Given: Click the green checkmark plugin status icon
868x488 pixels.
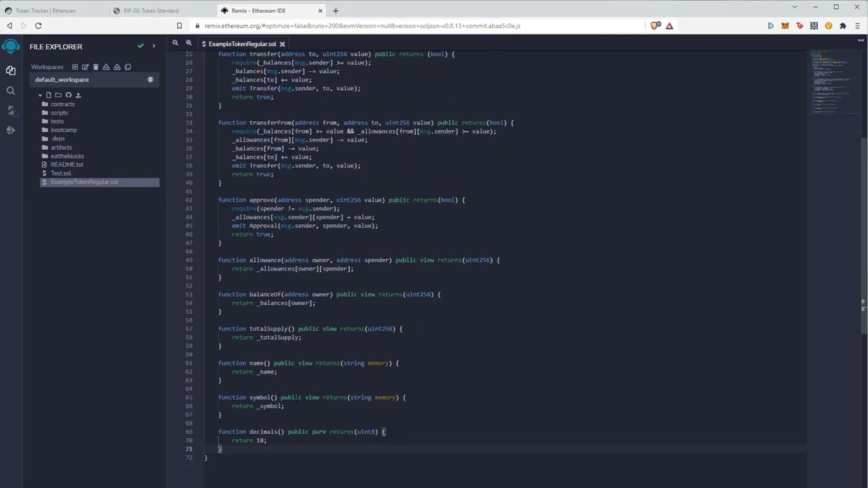Looking at the screenshot, I should point(140,46).
